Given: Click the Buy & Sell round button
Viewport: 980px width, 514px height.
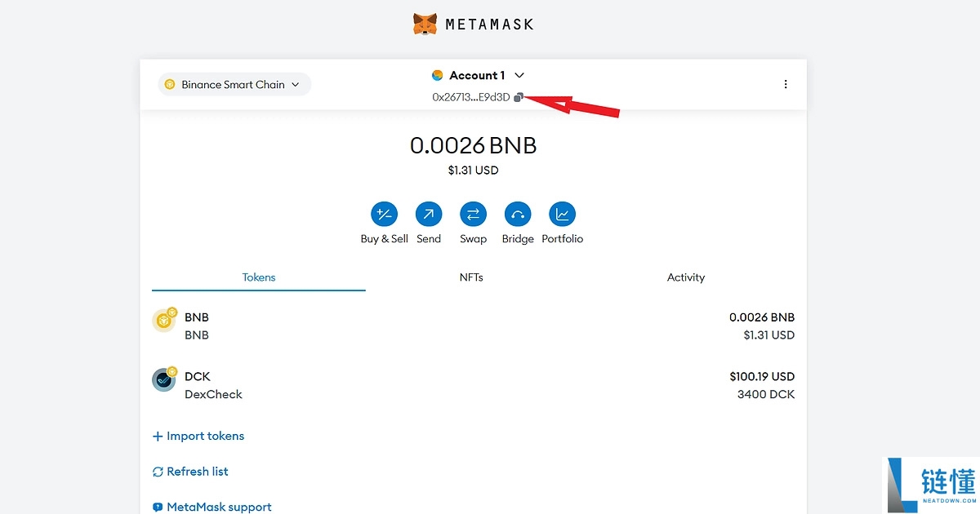Looking at the screenshot, I should pyautogui.click(x=384, y=215).
